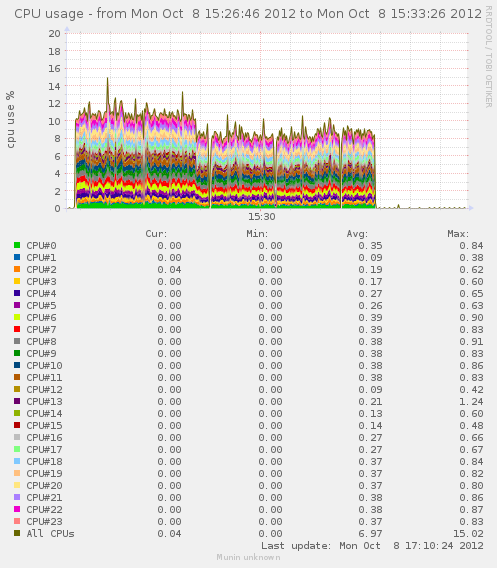497x568 pixels.
Task: Click the Cur column header
Action: [x=156, y=234]
